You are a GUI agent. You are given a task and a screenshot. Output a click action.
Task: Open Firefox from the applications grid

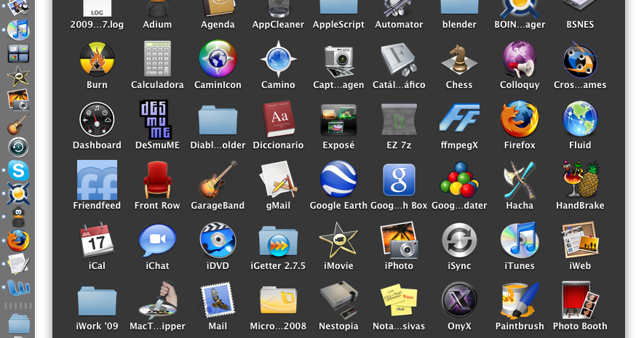(520, 119)
